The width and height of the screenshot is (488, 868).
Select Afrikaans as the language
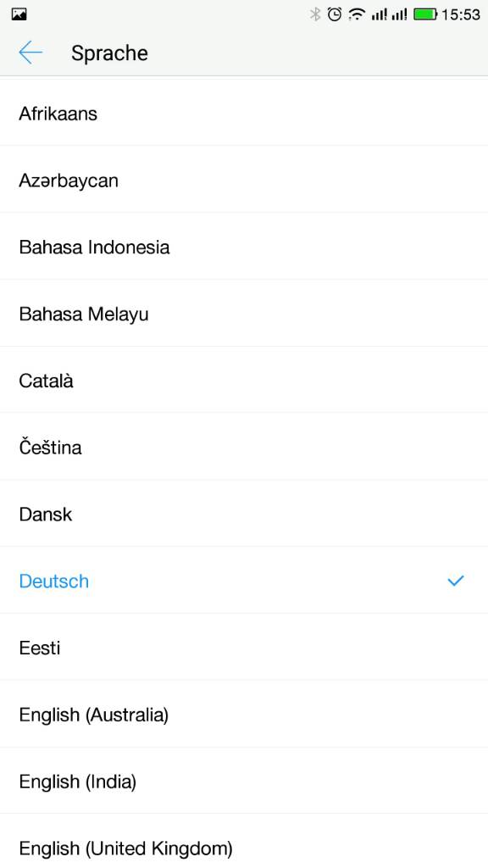pyautogui.click(x=244, y=113)
